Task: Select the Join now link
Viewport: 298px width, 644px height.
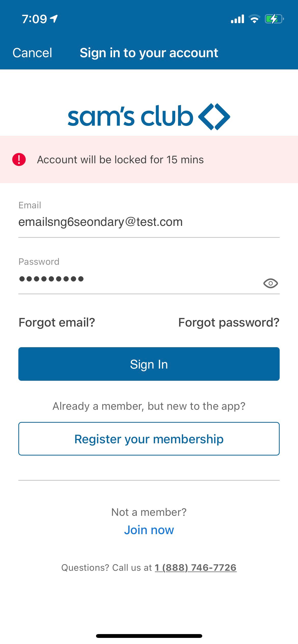Action: 149,530
